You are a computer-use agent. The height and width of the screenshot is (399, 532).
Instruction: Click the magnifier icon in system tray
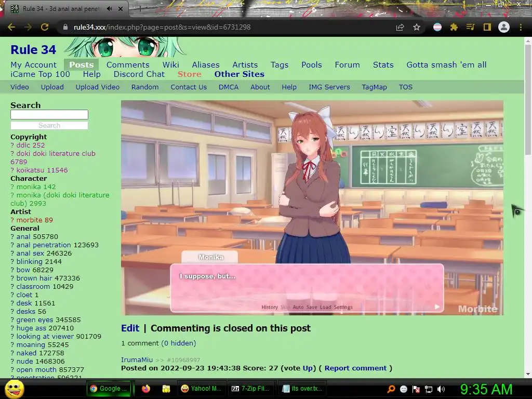click(391, 389)
